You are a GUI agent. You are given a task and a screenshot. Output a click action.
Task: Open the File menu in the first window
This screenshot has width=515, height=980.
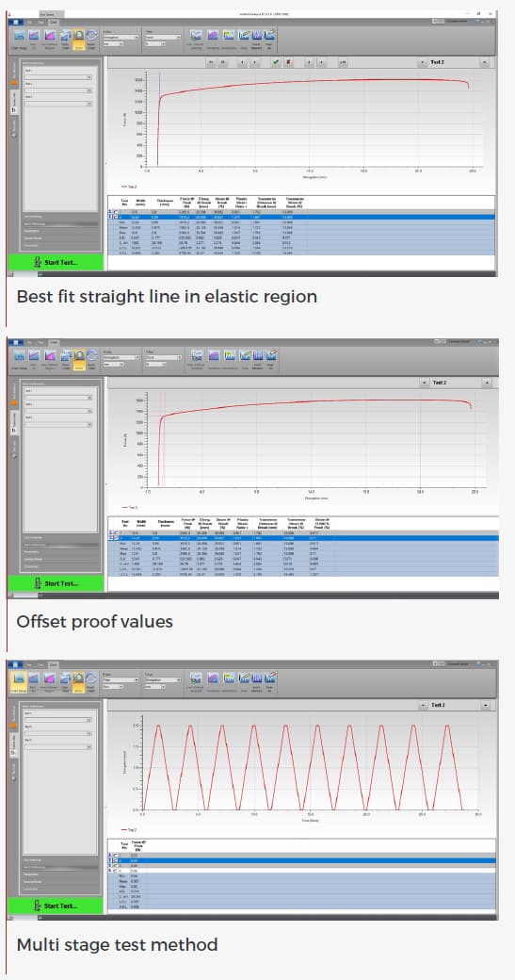click(29, 22)
